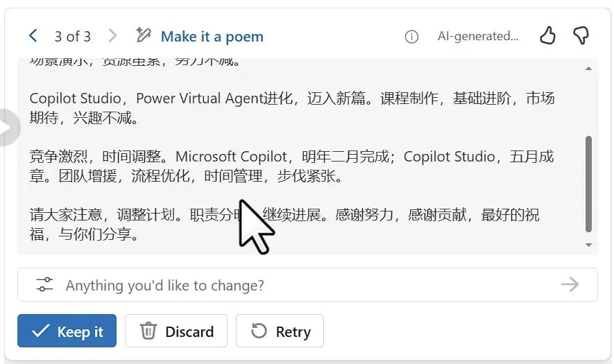Give the poem a thumbs down
Screen dimensions: 614x364
(581, 36)
